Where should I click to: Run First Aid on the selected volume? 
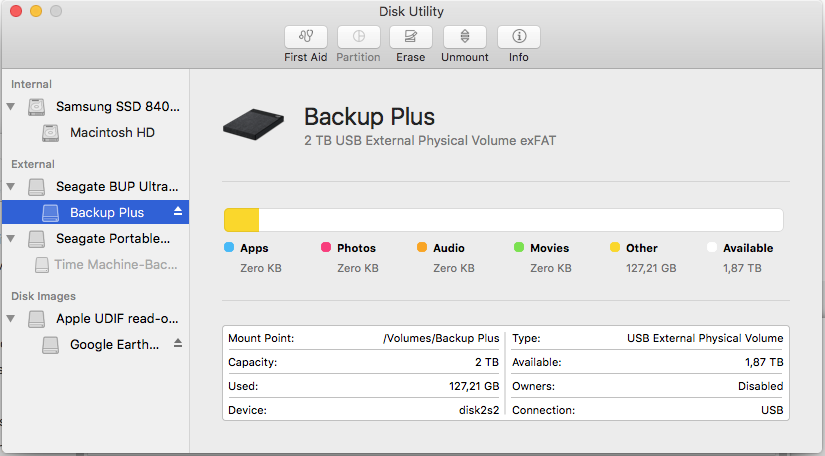306,37
